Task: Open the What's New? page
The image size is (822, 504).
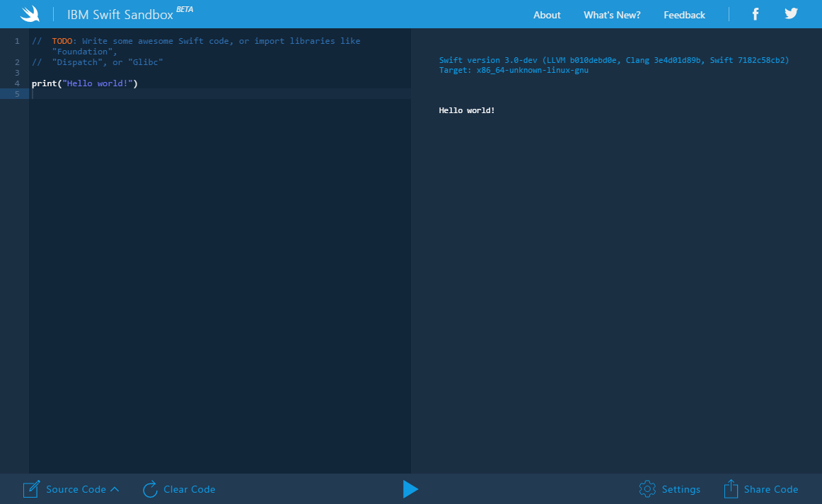Action: pos(611,14)
